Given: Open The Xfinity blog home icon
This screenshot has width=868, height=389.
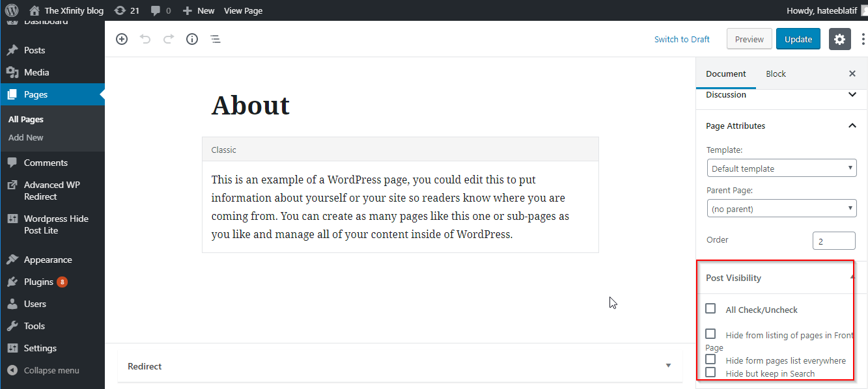Looking at the screenshot, I should [35, 10].
